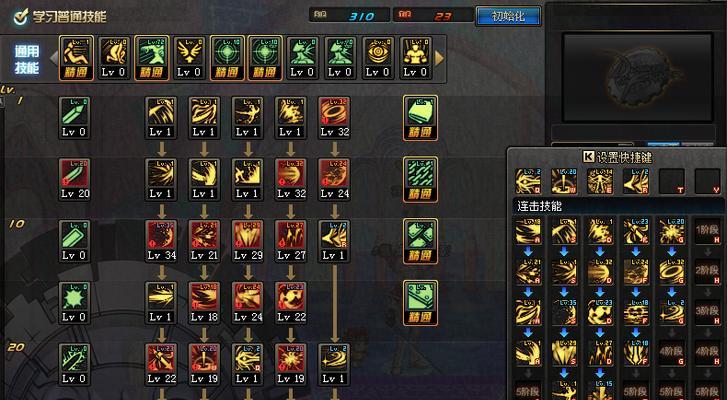Click the empty T hotkey slot

click(x=672, y=181)
